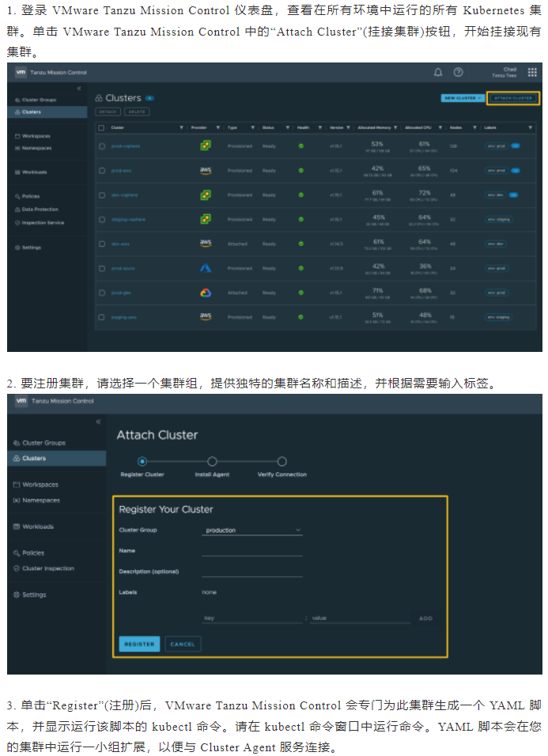This screenshot has height=756, width=548.
Task: Open the notifications bell in Tanzu header
Action: (437, 72)
